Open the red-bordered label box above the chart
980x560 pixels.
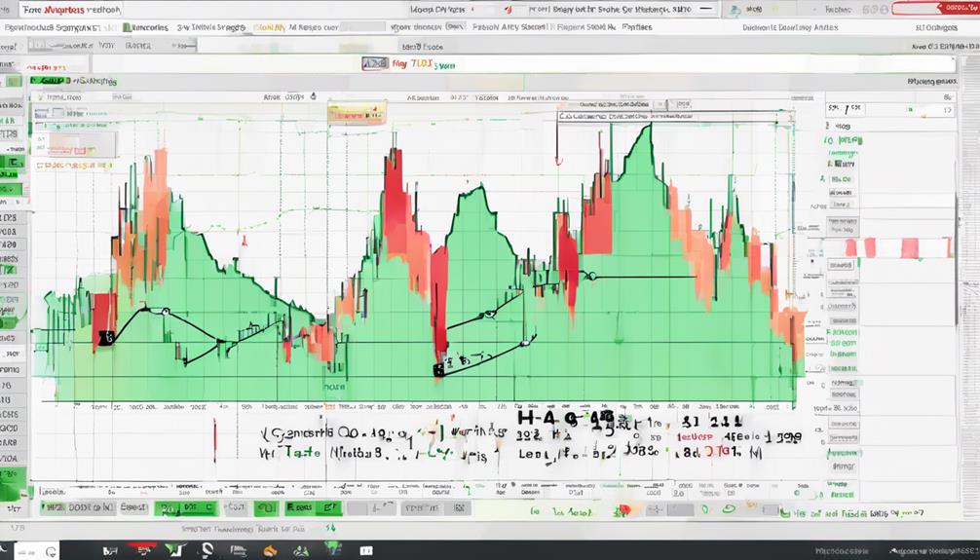pos(358,114)
